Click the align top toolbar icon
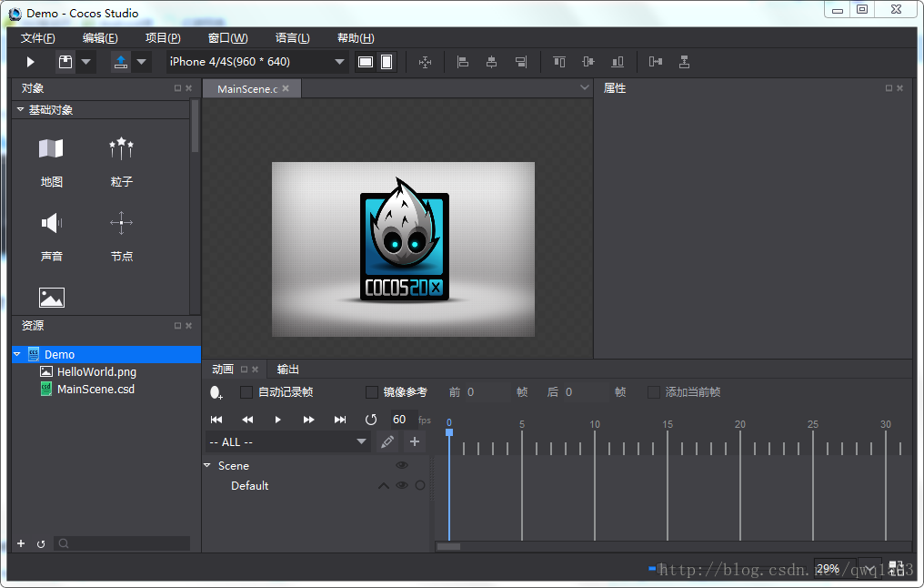The image size is (924, 588). 559,62
